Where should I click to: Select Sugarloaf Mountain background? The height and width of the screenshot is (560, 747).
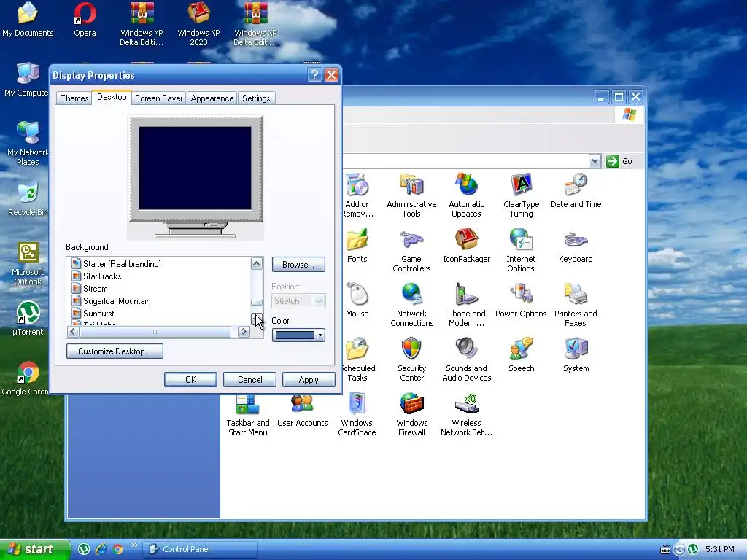[x=117, y=301]
